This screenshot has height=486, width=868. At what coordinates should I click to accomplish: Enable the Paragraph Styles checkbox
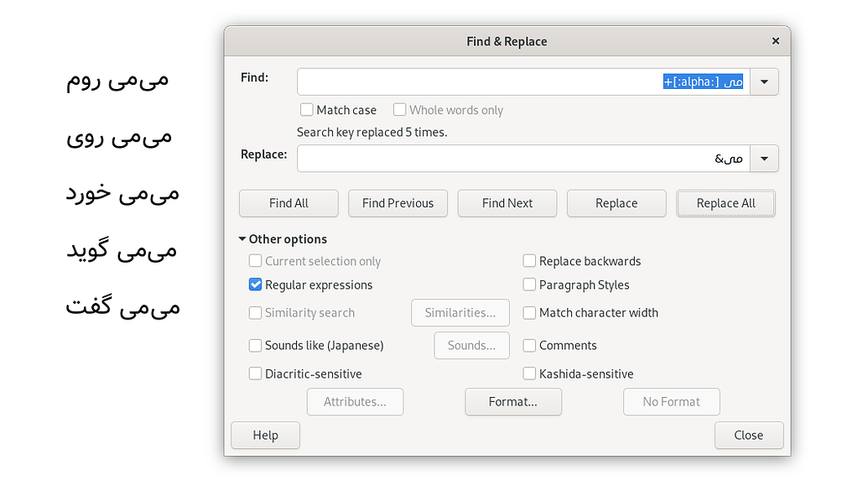click(529, 285)
